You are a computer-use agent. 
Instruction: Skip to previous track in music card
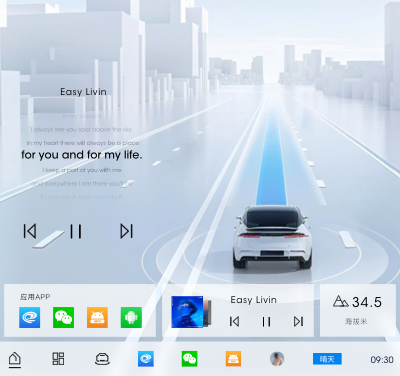234,322
